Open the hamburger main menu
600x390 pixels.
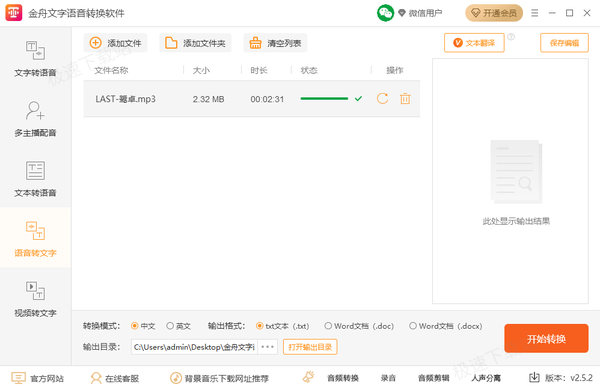pyautogui.click(x=535, y=13)
